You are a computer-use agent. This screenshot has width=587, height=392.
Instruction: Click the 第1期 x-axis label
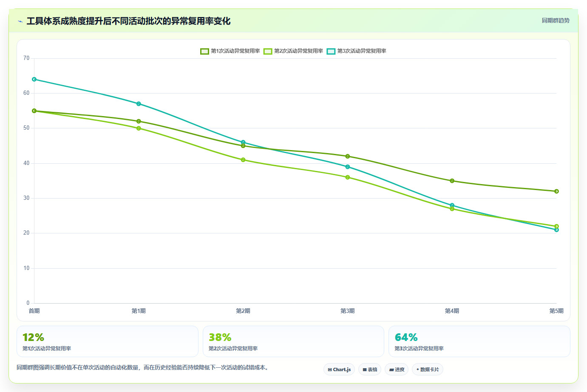coord(139,311)
